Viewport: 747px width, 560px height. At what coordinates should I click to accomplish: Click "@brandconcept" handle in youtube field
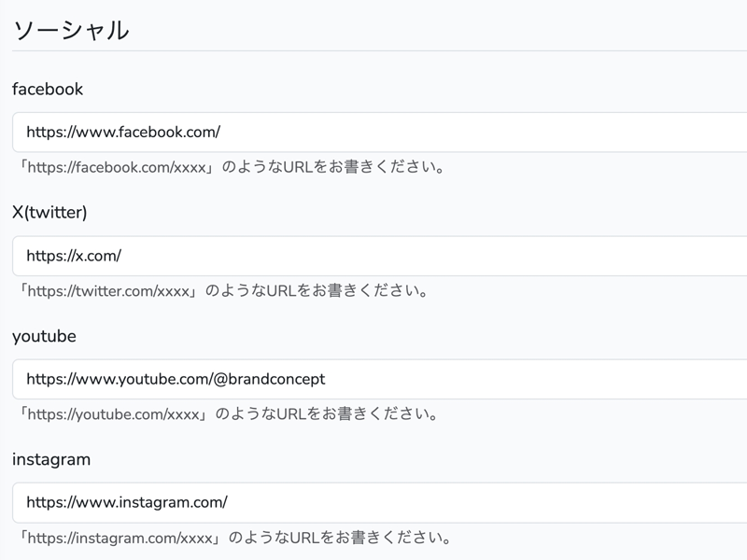pos(271,379)
